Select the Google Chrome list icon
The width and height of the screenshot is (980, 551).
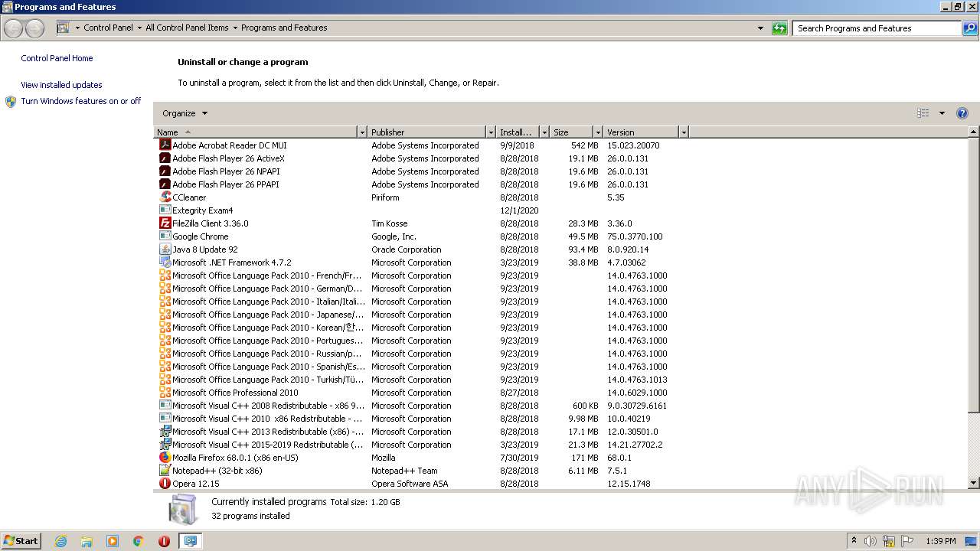(165, 236)
